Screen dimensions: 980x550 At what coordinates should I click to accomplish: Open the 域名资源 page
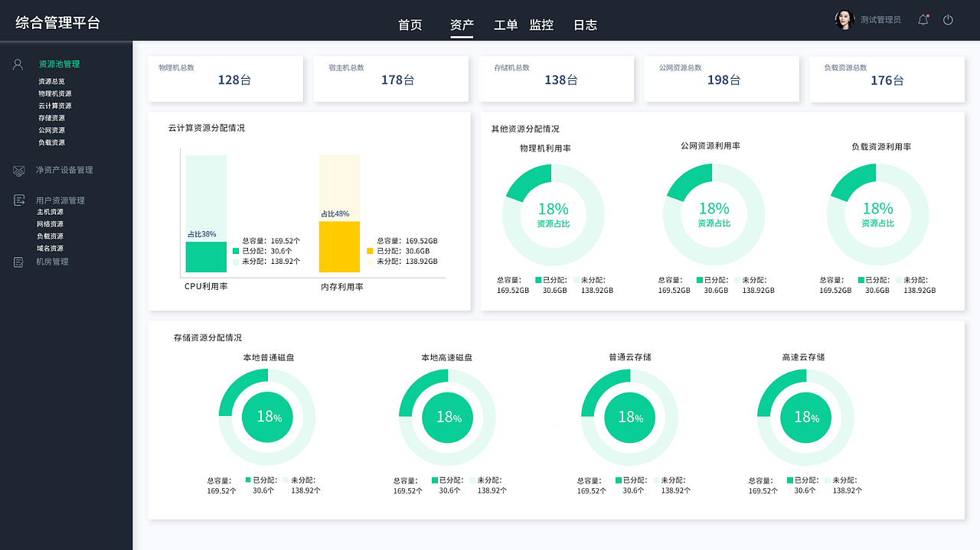(x=50, y=248)
